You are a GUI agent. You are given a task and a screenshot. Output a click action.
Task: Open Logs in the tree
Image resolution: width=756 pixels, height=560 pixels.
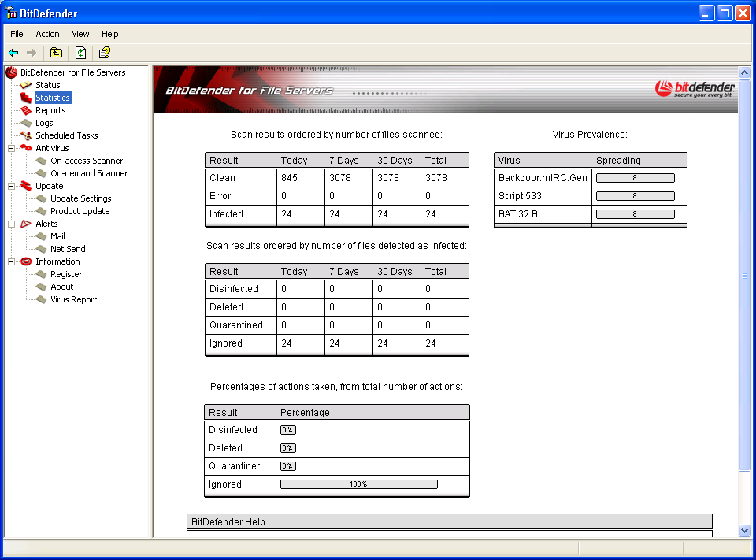tap(44, 123)
